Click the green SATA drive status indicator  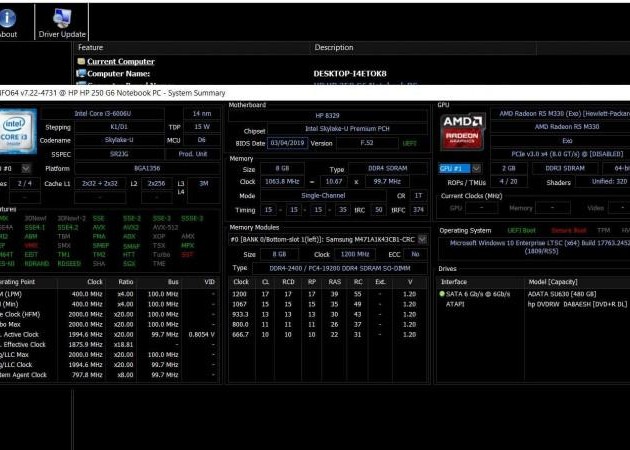click(442, 294)
